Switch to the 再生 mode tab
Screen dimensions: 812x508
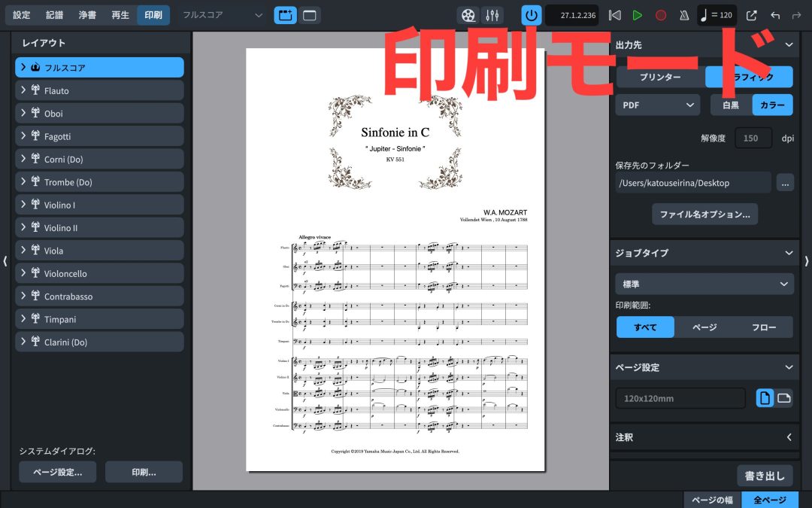120,15
